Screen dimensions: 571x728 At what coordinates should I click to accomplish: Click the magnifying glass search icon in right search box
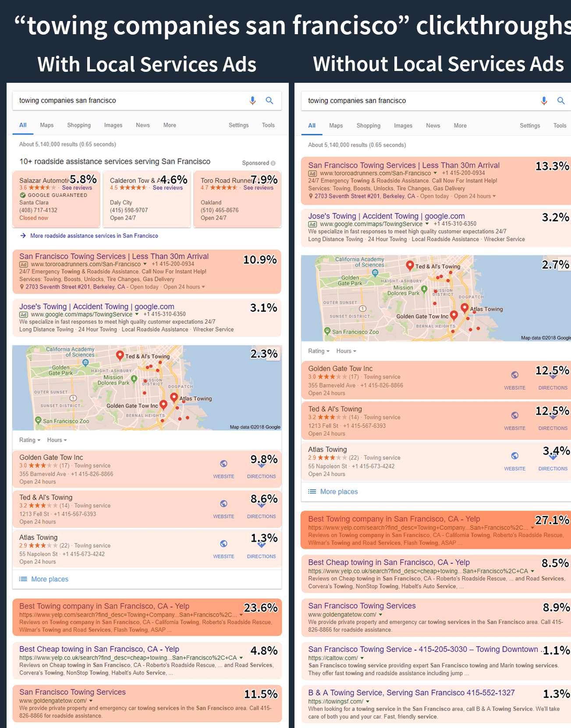coord(560,101)
